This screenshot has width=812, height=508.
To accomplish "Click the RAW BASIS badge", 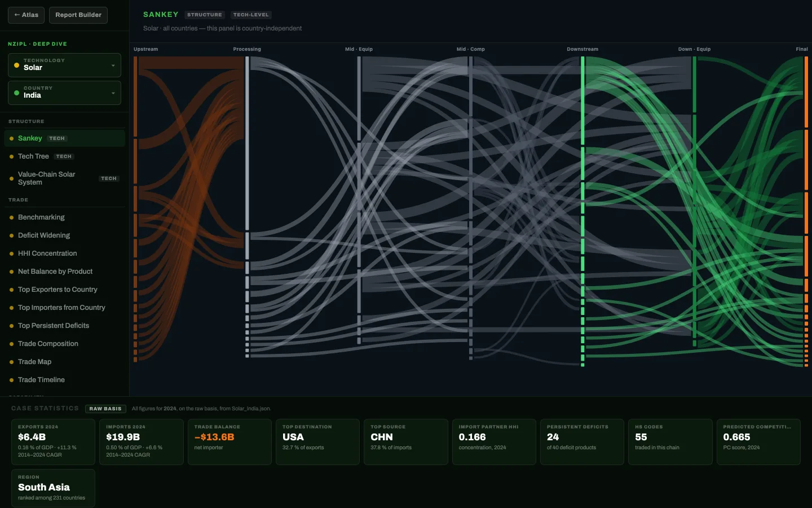I will click(105, 409).
